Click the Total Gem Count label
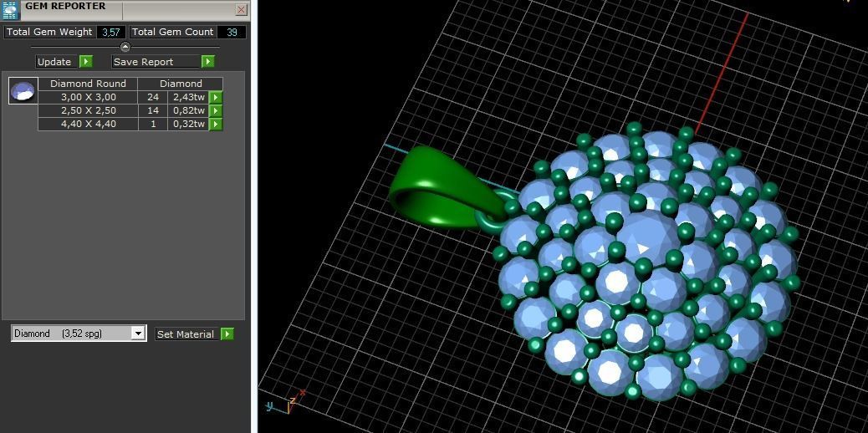 tap(173, 32)
